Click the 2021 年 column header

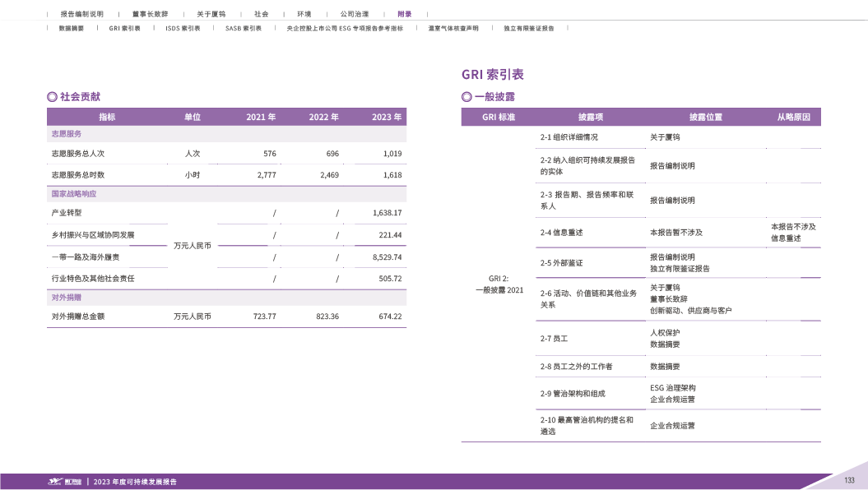[x=261, y=117]
